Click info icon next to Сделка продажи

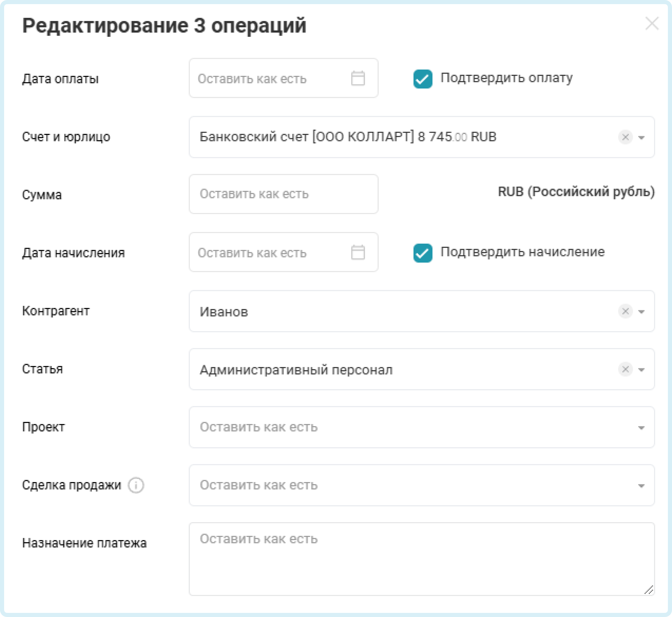click(136, 485)
